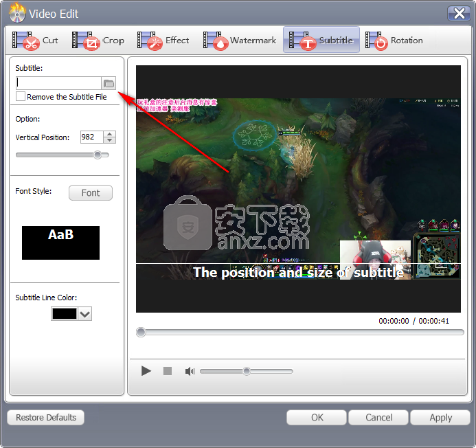
Task: Browse for a subtitle file with folder icon
Action: (x=109, y=83)
